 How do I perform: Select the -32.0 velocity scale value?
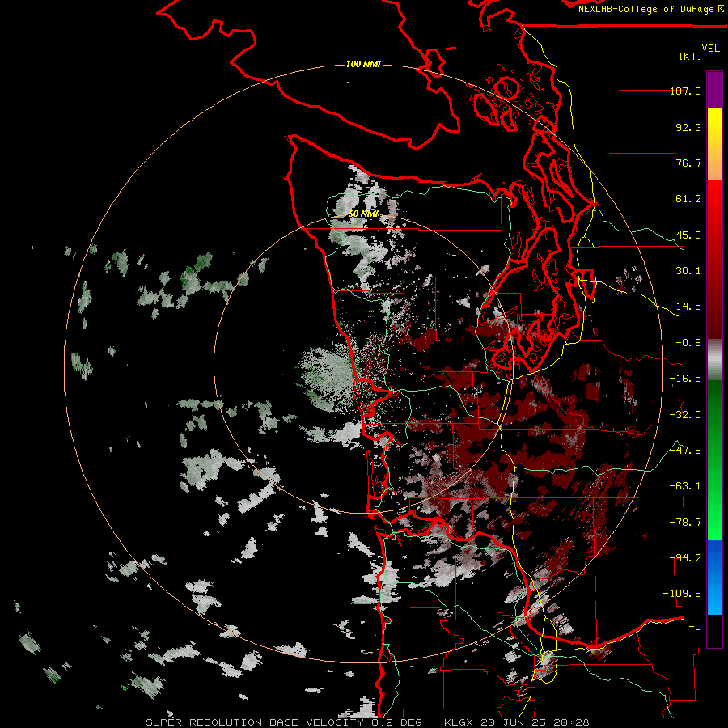click(685, 415)
